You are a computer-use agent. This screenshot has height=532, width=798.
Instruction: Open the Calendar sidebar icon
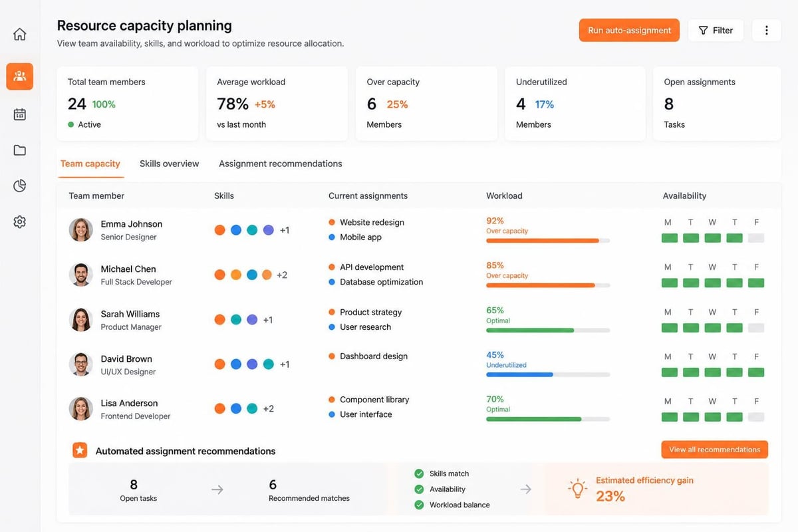tap(20, 114)
